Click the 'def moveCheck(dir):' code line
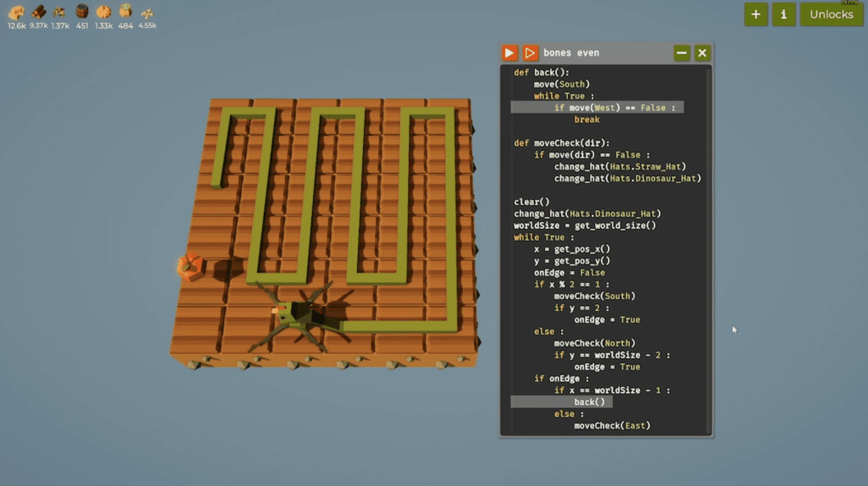The image size is (868, 486). click(561, 143)
